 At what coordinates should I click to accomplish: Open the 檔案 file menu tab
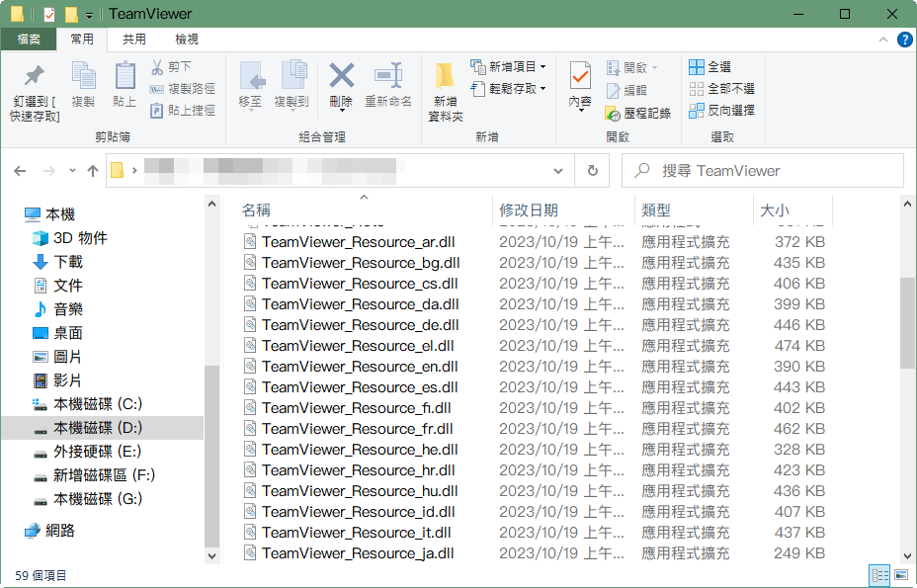coord(29,40)
